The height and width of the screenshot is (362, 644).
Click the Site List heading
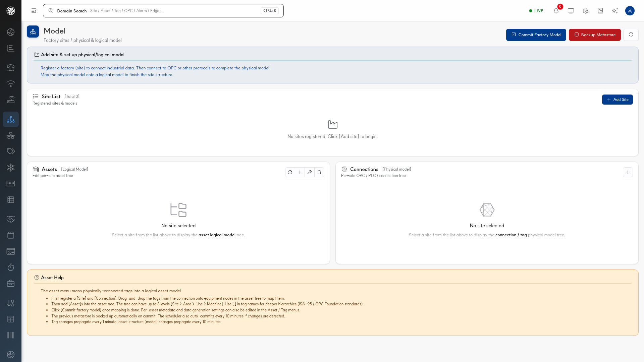[x=51, y=97]
